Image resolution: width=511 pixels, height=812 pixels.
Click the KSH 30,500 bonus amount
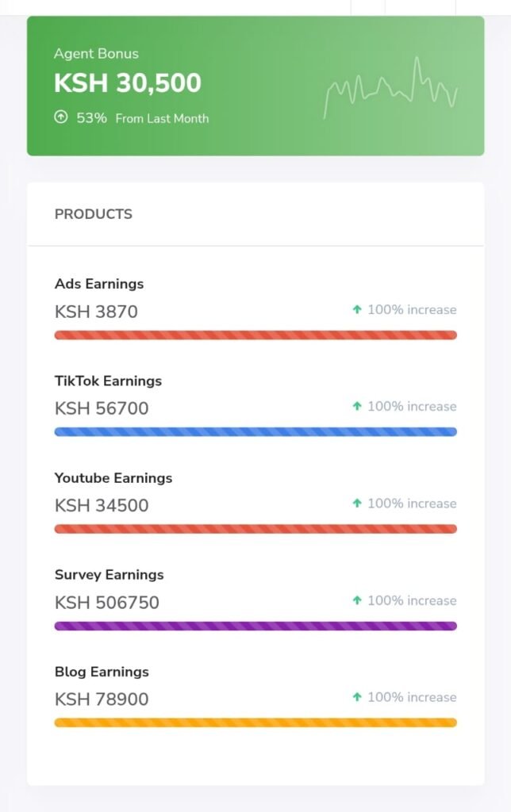tap(128, 82)
